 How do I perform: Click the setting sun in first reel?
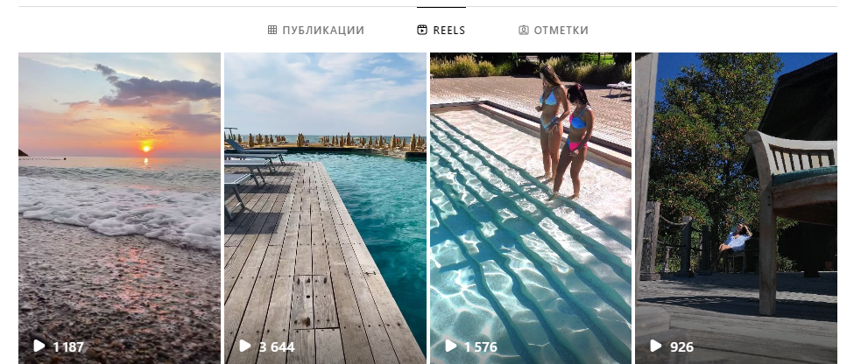[x=146, y=147]
